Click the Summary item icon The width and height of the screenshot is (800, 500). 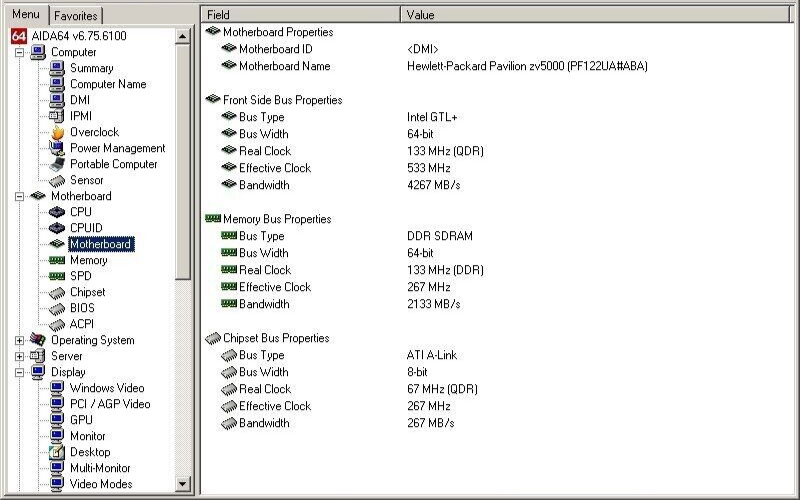point(57,68)
